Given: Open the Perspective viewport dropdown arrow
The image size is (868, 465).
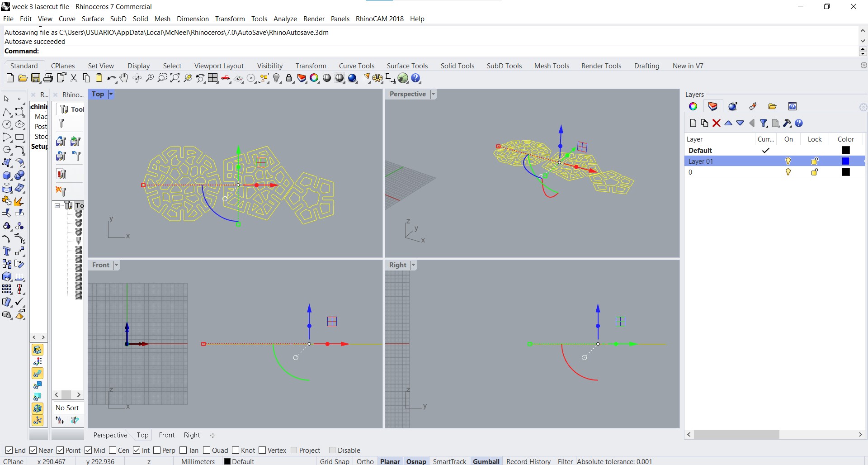Looking at the screenshot, I should (x=433, y=94).
